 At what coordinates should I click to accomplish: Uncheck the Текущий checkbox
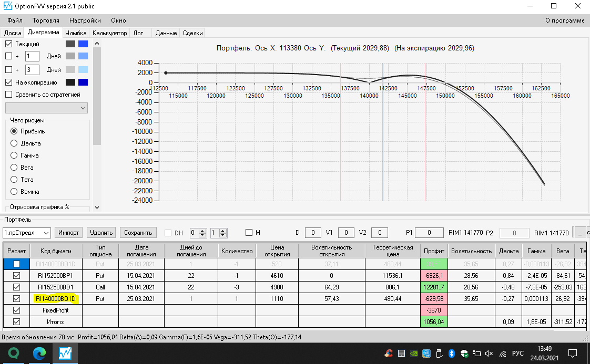9,44
